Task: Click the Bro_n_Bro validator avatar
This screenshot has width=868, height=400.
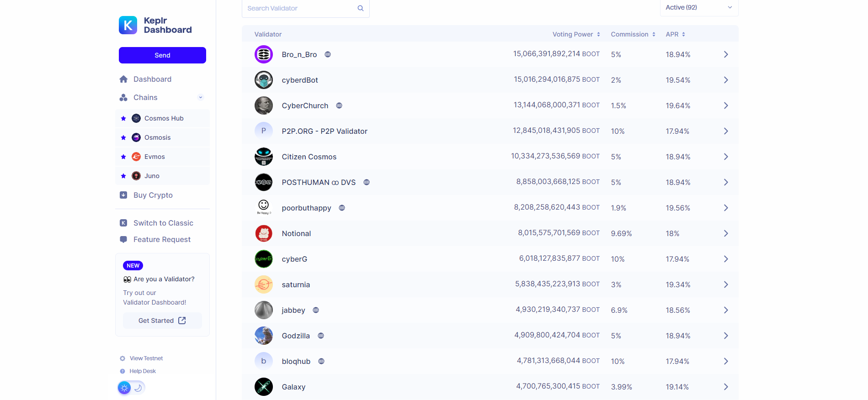Action: click(x=264, y=54)
